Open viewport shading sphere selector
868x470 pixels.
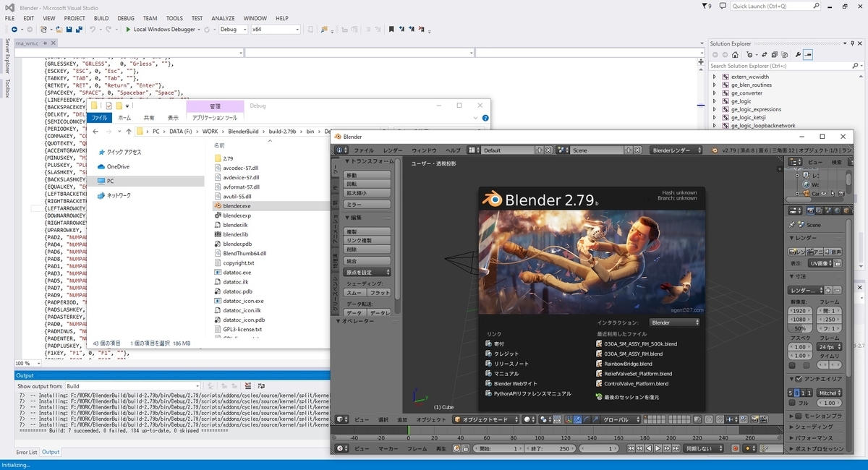[529, 419]
